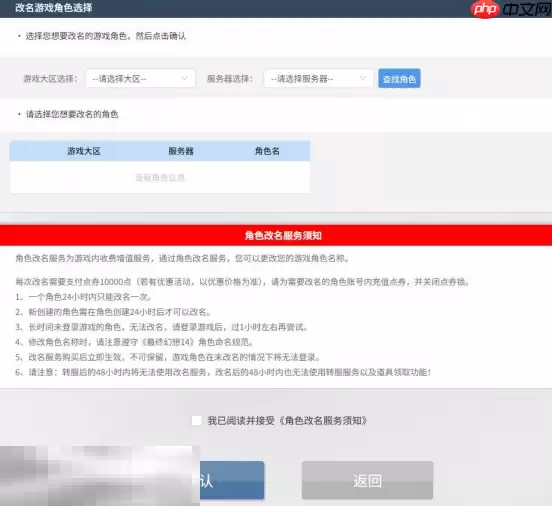Click the blue 确认 button
The height and width of the screenshot is (506, 552).
(x=232, y=480)
